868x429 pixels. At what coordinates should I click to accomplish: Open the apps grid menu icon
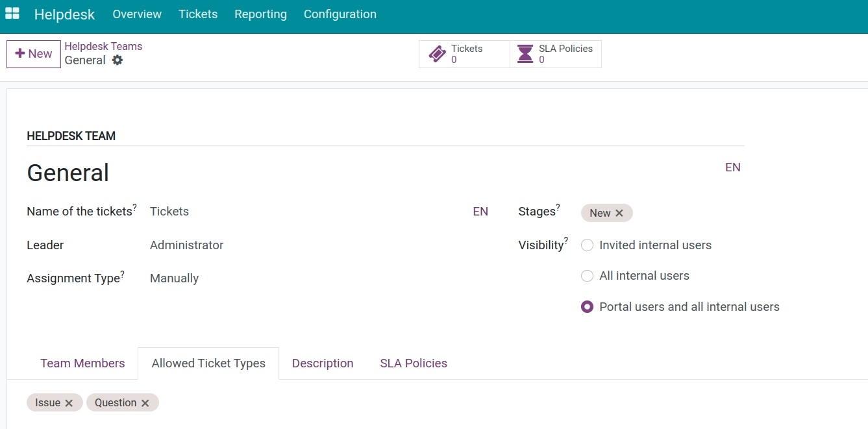[x=12, y=14]
